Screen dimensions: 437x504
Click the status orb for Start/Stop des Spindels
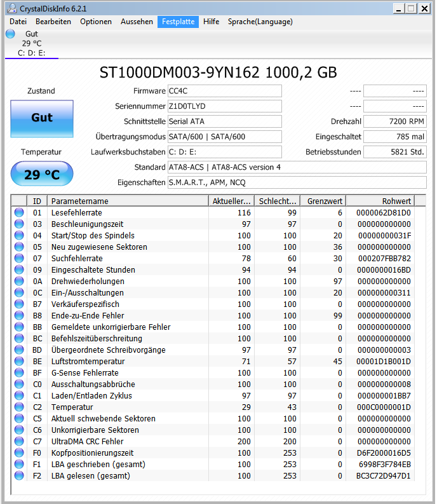tap(19, 235)
